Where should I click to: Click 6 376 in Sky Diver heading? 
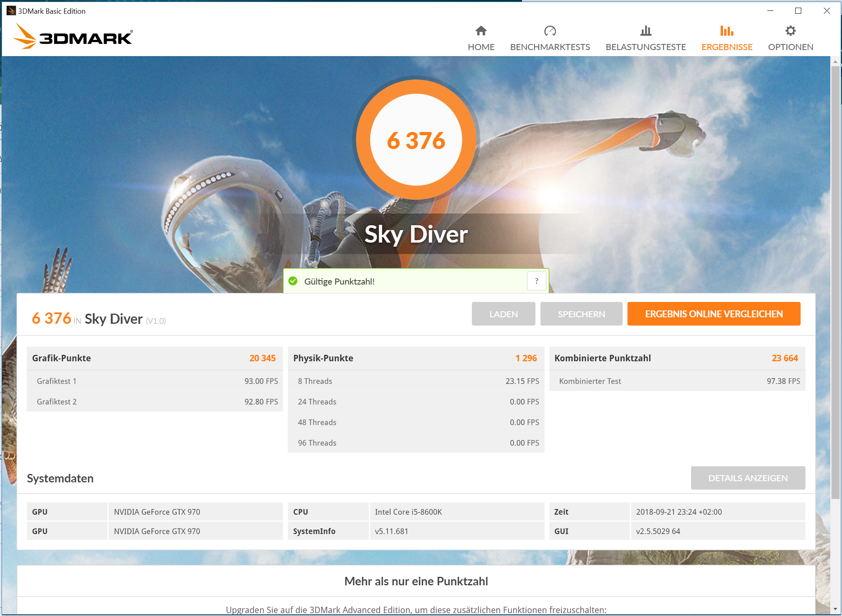click(99, 318)
